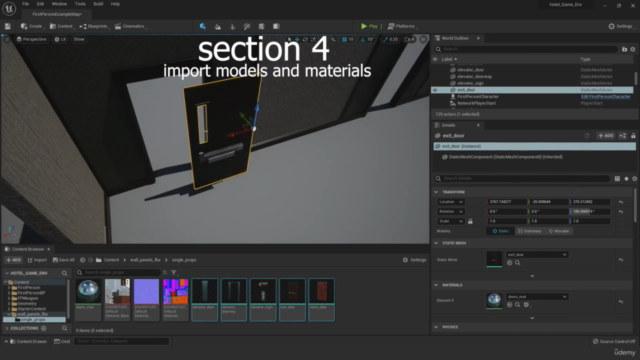Select the translate gizmo tool in the viewport
The image size is (640, 360).
tap(297, 40)
